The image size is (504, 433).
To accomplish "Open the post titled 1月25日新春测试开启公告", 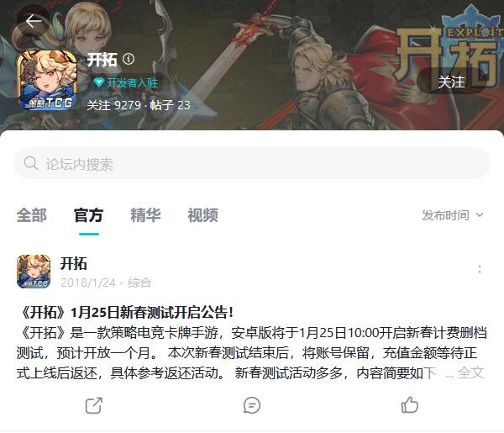I will coord(126,312).
